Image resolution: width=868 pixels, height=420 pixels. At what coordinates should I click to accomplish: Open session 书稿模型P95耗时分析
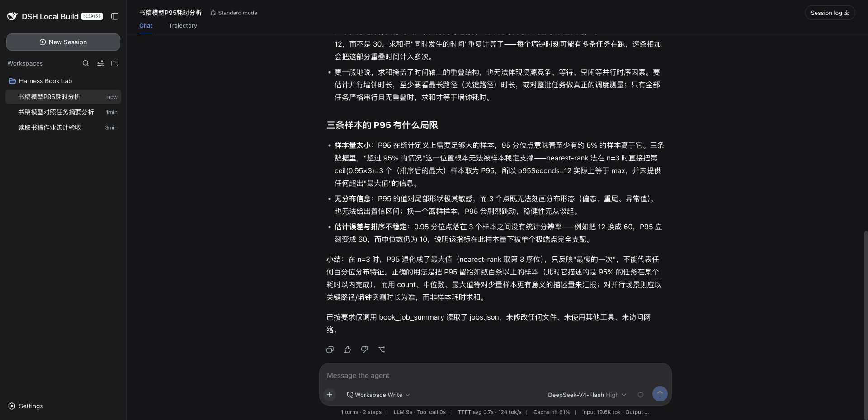click(x=63, y=97)
